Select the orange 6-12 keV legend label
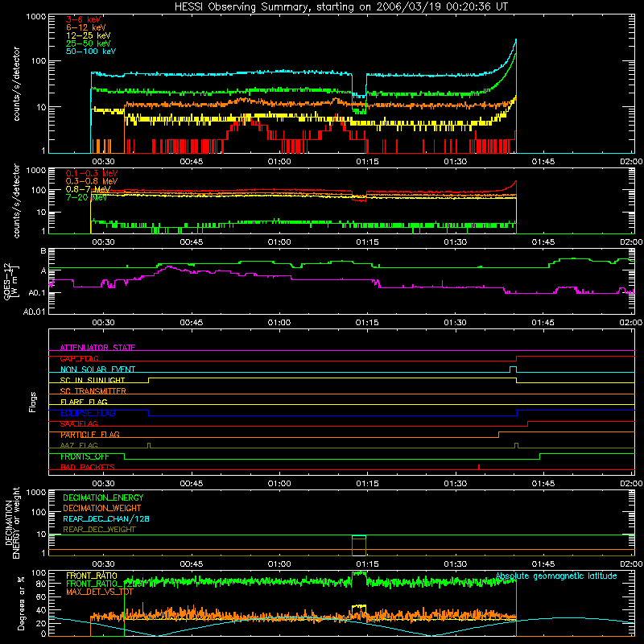This screenshot has height=644, width=644. coord(86,27)
